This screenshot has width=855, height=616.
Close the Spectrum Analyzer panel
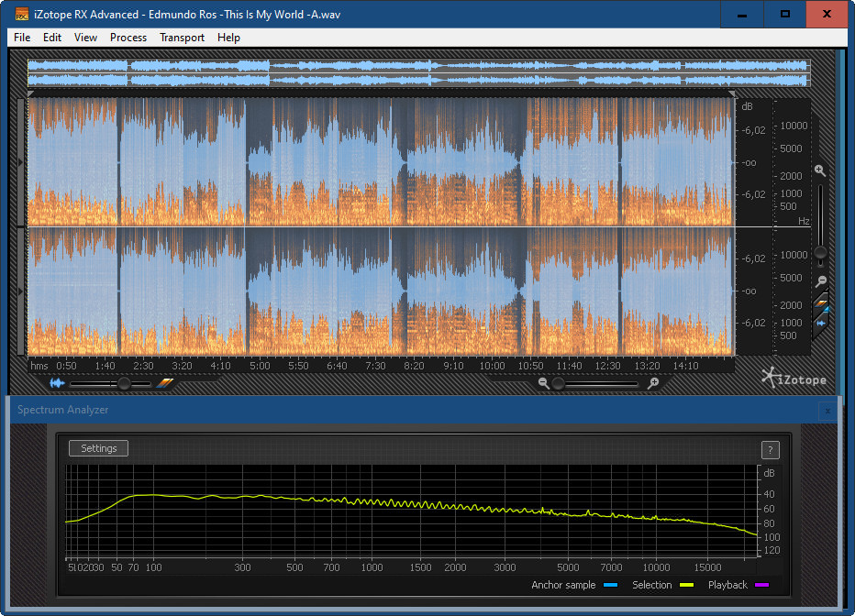(x=827, y=411)
